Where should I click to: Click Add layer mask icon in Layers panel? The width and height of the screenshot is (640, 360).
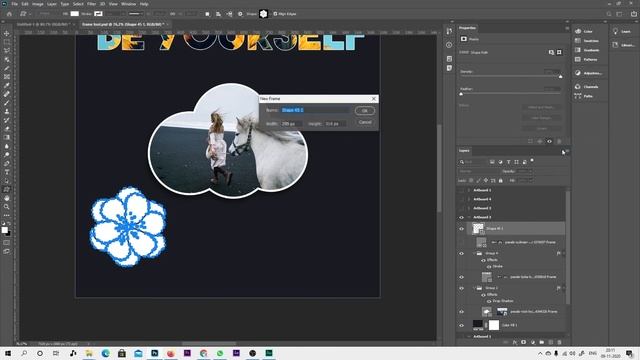pos(524,342)
